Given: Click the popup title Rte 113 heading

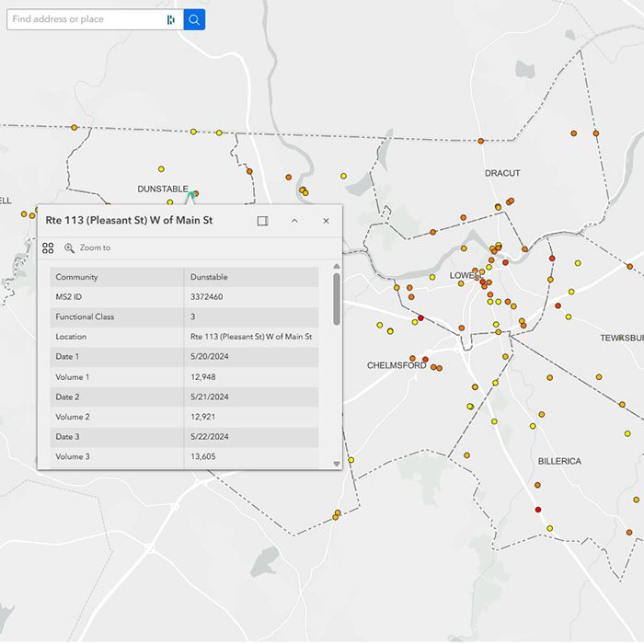Looking at the screenshot, I should point(129,220).
